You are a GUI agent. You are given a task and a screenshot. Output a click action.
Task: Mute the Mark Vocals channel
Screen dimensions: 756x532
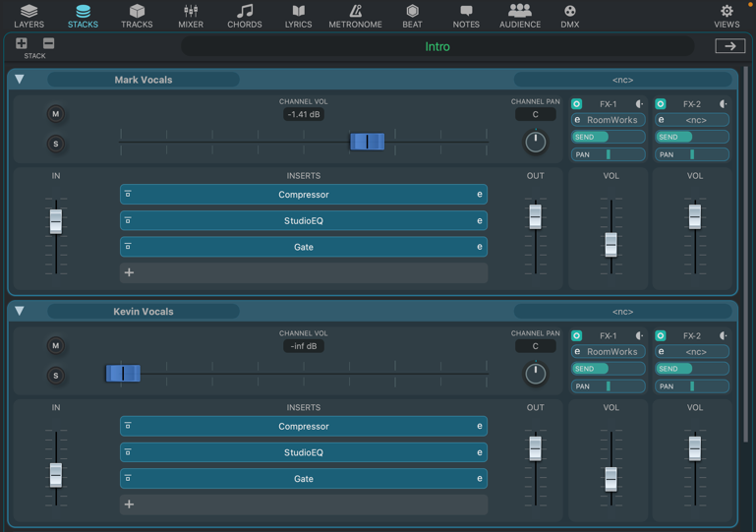[56, 114]
